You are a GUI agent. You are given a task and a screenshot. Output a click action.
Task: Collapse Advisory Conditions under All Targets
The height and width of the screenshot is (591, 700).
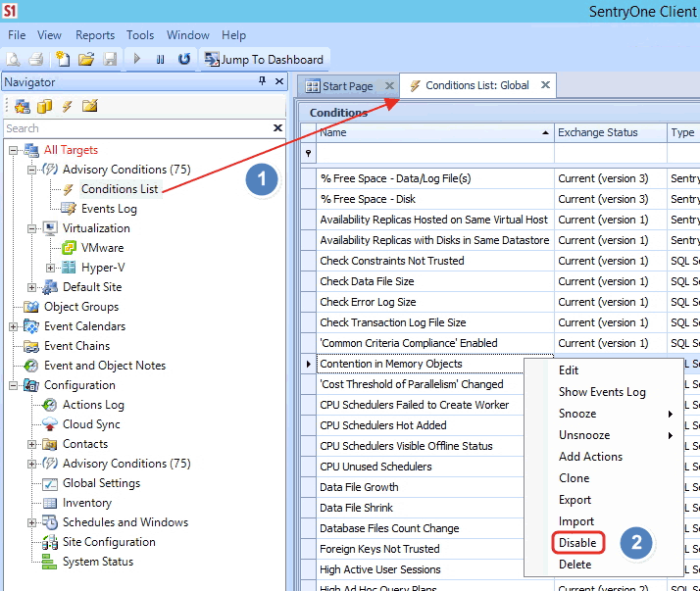coord(31,171)
